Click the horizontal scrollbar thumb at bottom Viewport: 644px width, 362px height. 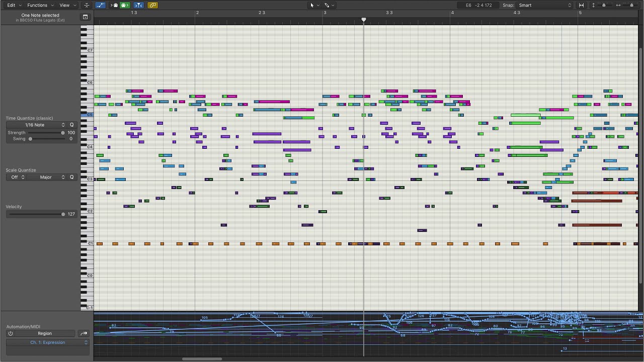tap(202, 359)
